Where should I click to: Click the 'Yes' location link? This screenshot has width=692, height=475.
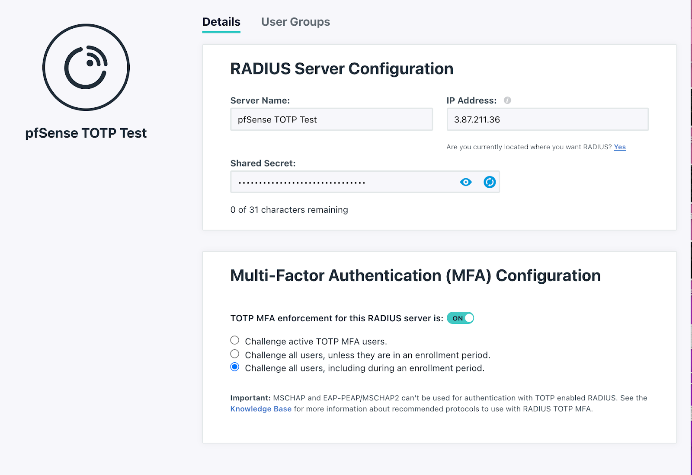pos(620,147)
